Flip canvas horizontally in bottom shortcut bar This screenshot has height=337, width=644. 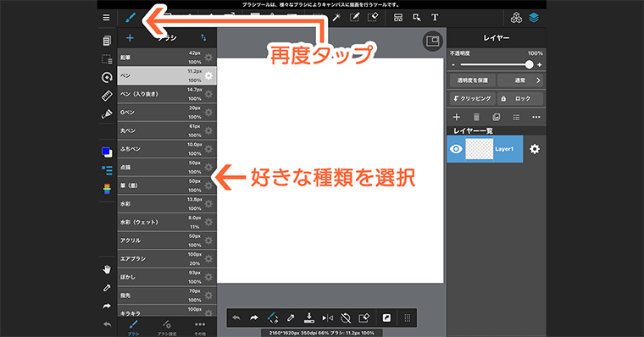pyautogui.click(x=327, y=318)
